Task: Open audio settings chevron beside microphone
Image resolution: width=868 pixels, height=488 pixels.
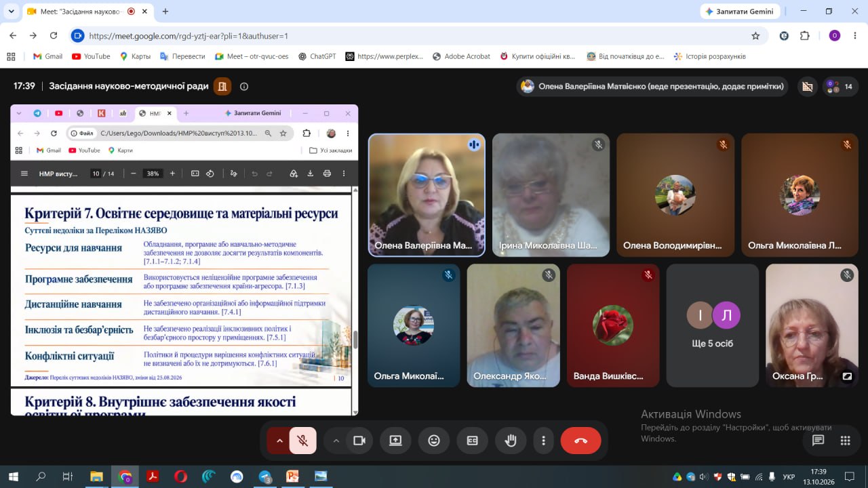Action: 279,441
